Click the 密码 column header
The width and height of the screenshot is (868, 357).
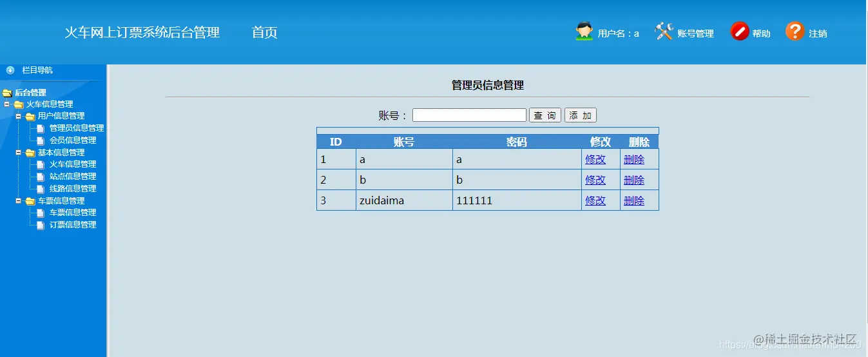pyautogui.click(x=517, y=142)
